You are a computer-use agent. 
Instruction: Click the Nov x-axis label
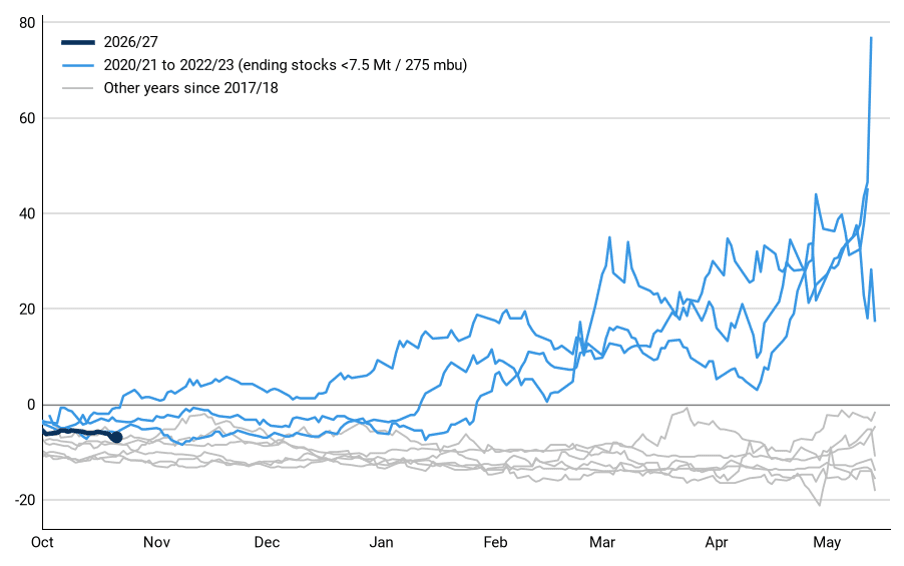pyautogui.click(x=156, y=542)
